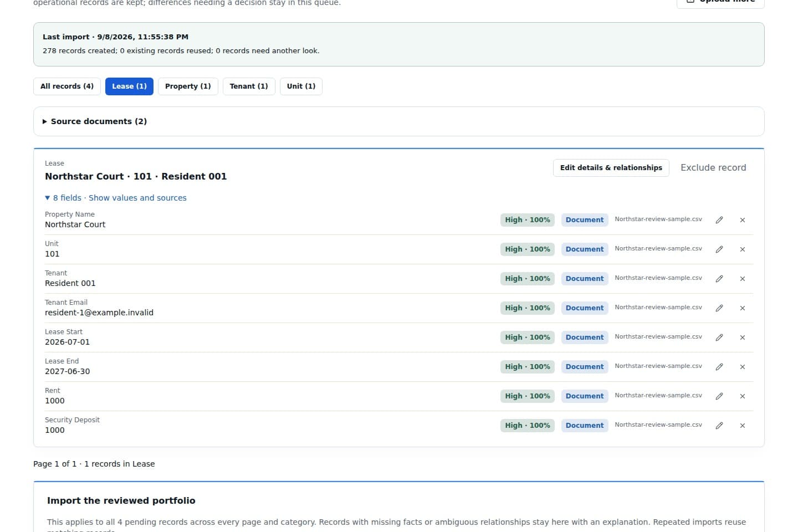Switch to Property (1) tab
Image resolution: width=798 pixels, height=532 pixels.
coord(188,86)
